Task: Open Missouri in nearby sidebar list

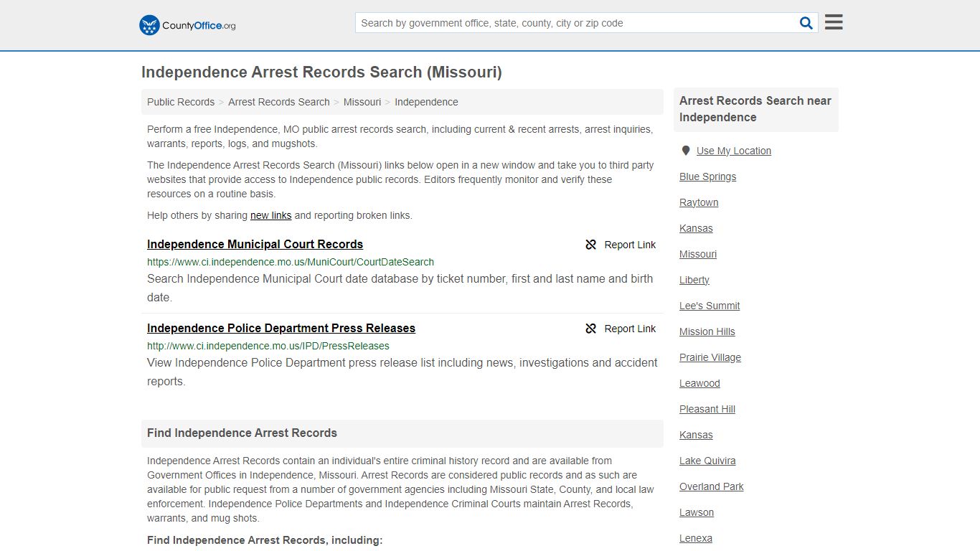Action: tap(698, 254)
